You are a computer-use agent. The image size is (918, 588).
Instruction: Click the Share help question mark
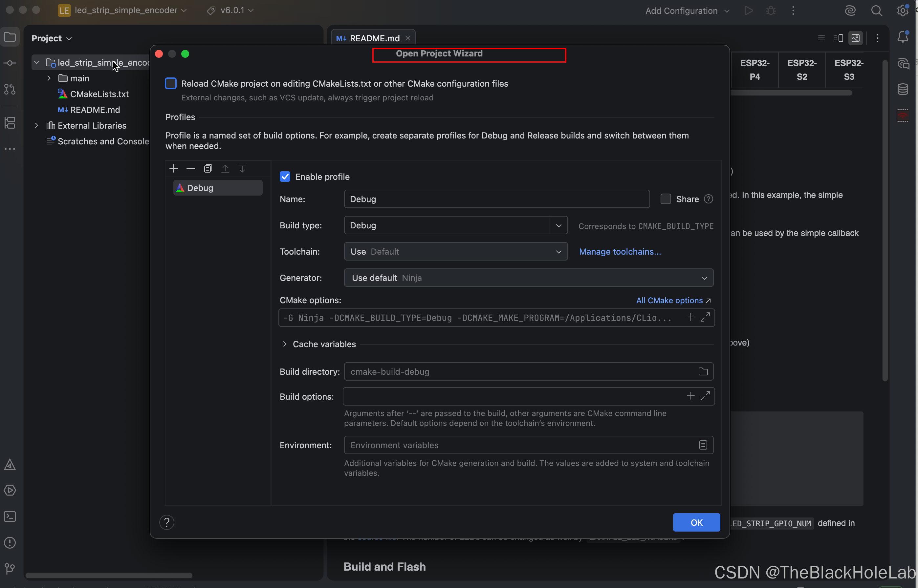point(708,199)
